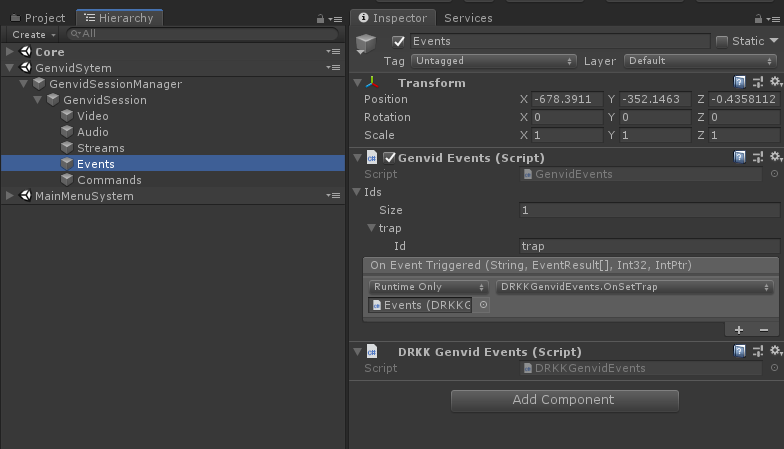Image resolution: width=784 pixels, height=449 pixels.
Task: Open the Transform help reference icon
Action: pos(739,82)
